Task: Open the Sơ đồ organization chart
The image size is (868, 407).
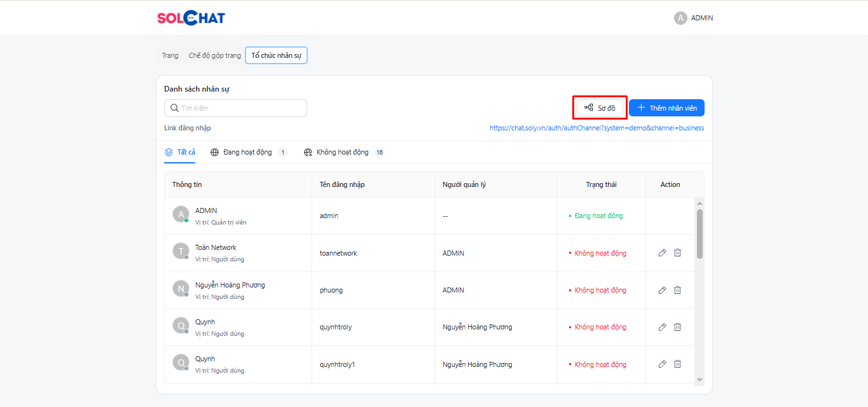Action: [600, 108]
